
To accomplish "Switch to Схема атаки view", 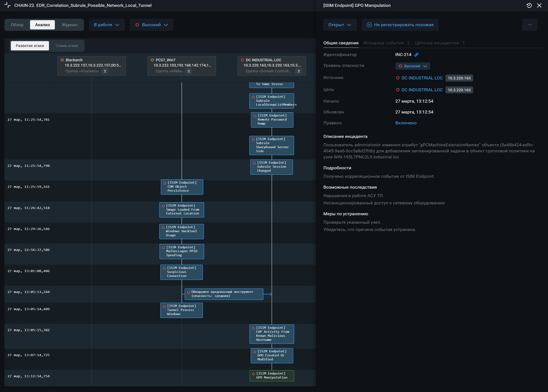I will pyautogui.click(x=67, y=46).
